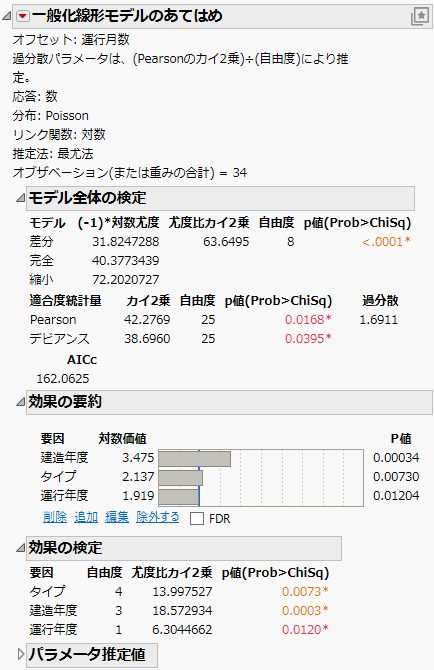Click the 応答: 数 line

click(35, 97)
